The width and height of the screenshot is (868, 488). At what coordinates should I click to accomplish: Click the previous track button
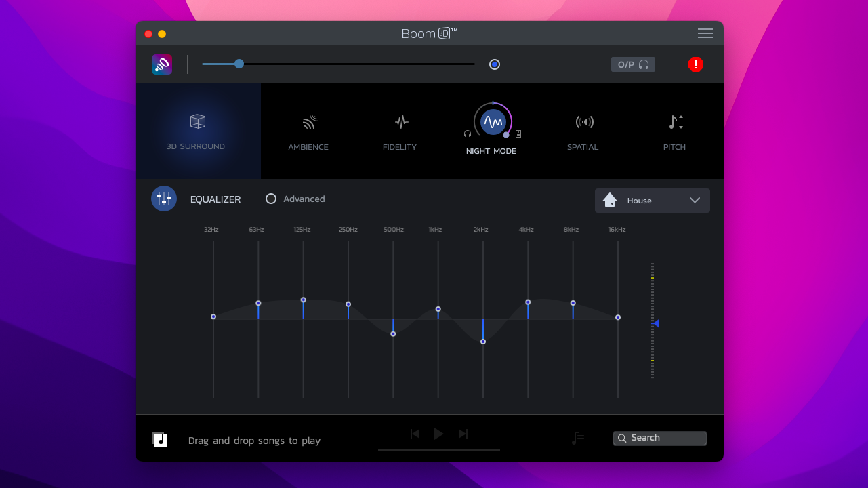click(415, 434)
